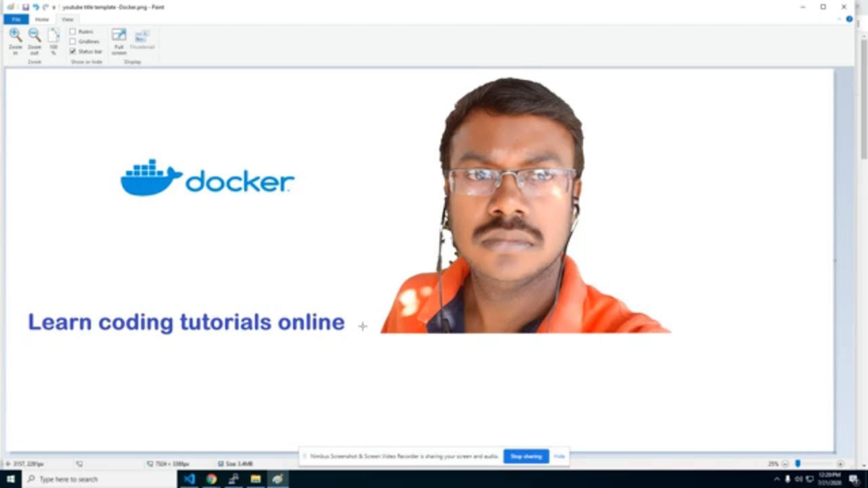Viewport: 868px width, 488px height.
Task: Enable the Gridlines checkbox
Action: click(73, 41)
